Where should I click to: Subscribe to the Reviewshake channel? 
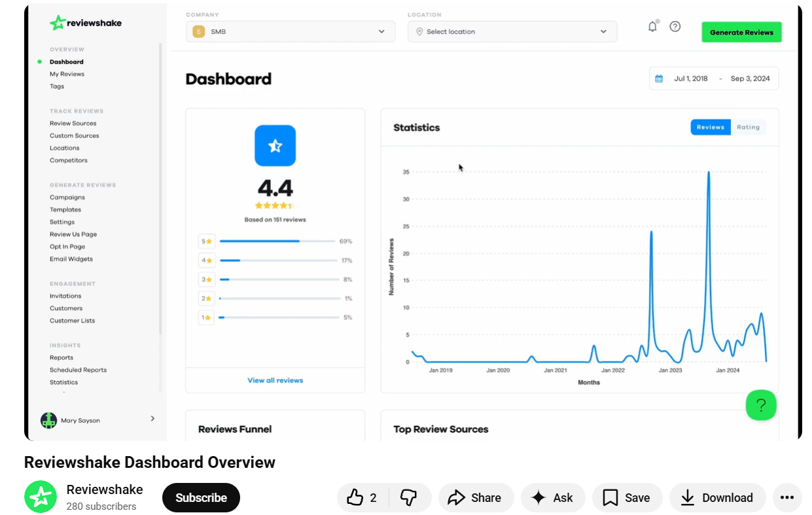point(201,498)
